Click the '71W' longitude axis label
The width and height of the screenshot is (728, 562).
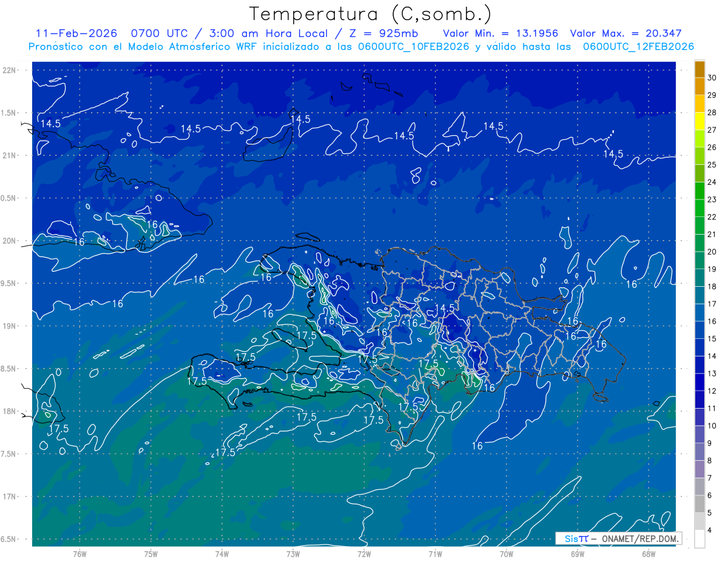pos(435,554)
